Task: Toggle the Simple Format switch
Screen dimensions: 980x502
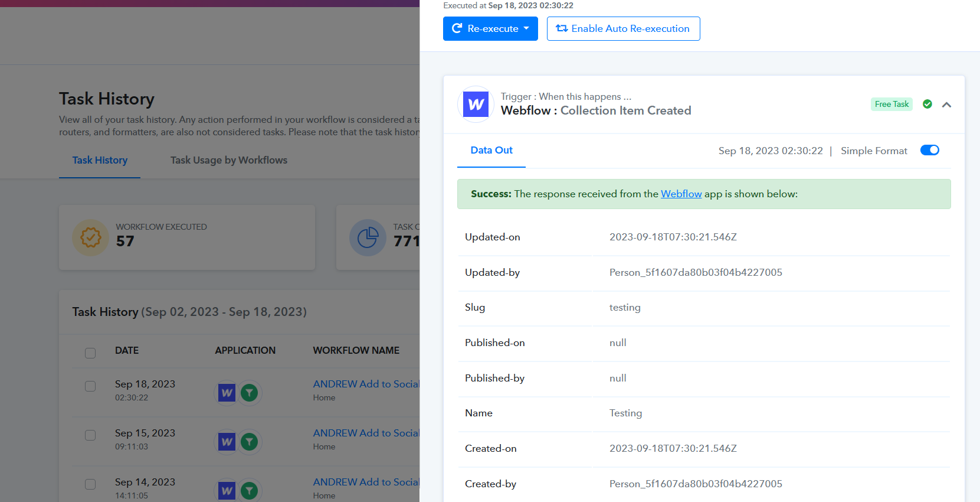Action: [929, 150]
